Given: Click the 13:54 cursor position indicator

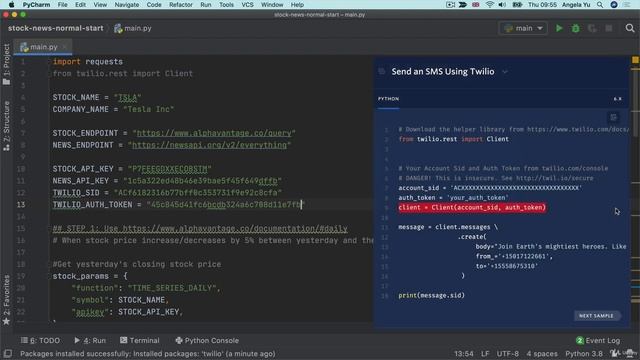Looking at the screenshot, I should 464,353.
